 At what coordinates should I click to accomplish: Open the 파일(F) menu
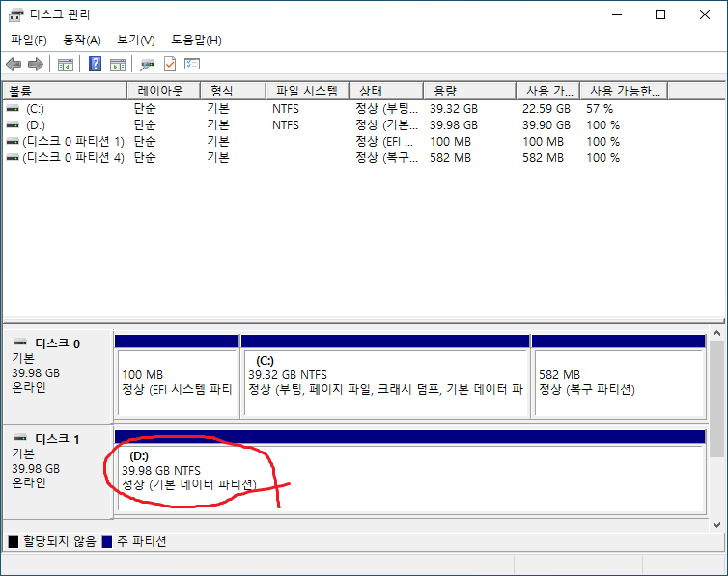[x=29, y=41]
